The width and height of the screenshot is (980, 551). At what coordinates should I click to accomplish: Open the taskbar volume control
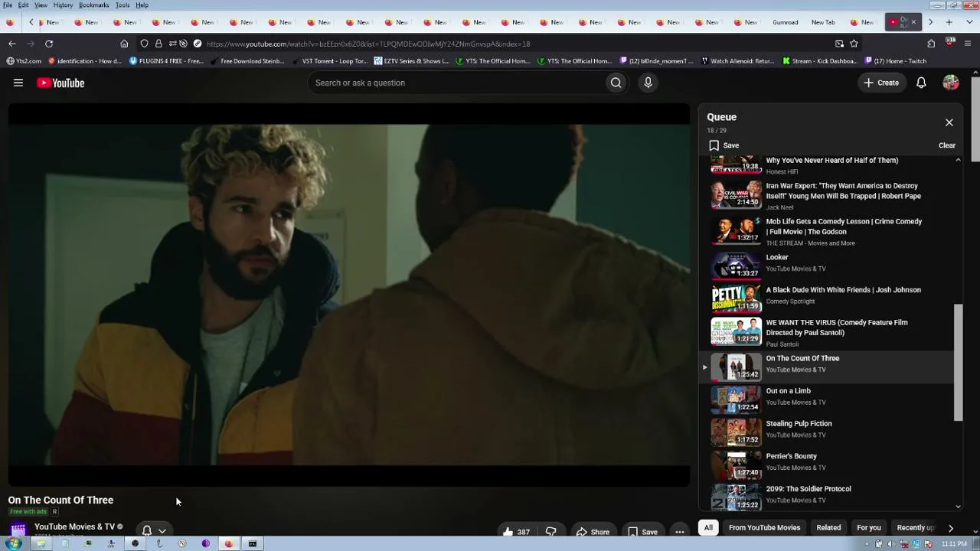point(890,544)
